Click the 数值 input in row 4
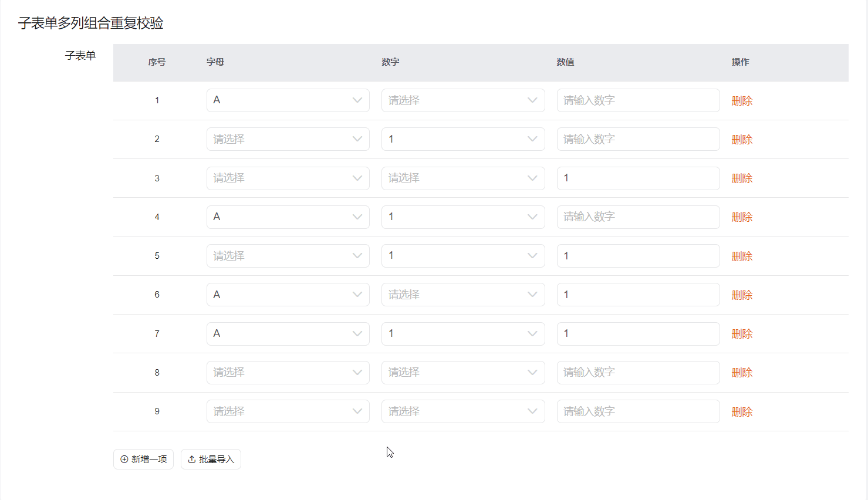 point(638,217)
